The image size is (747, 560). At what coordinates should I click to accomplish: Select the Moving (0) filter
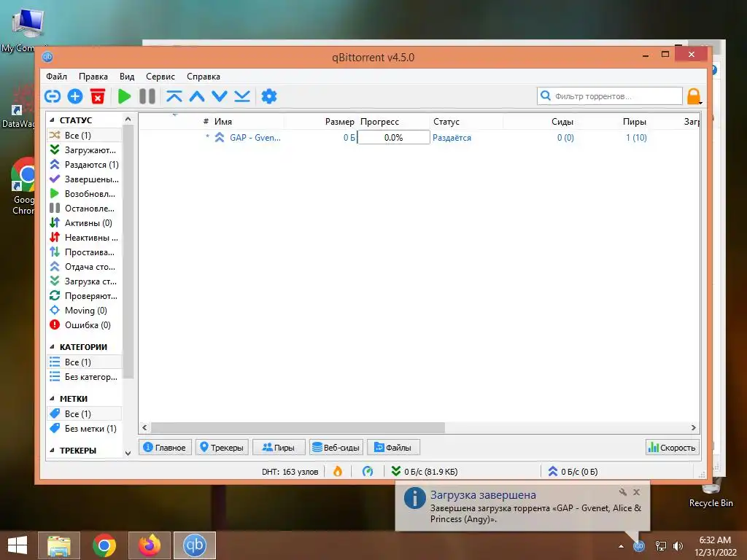tap(85, 311)
